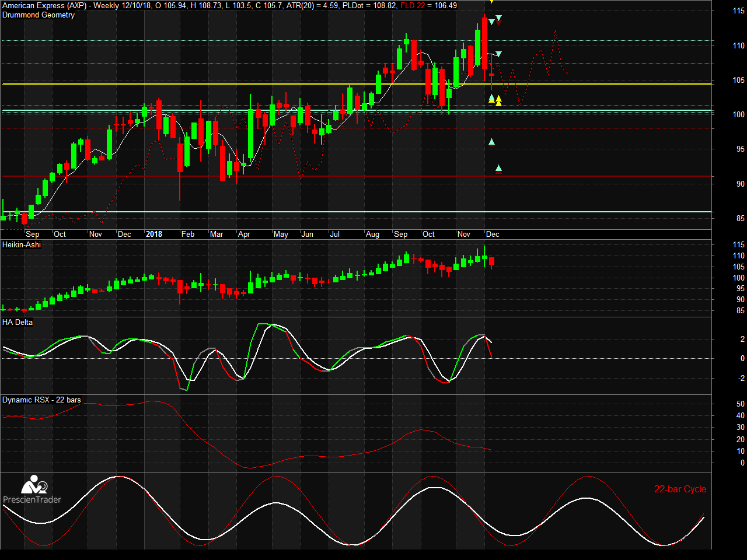Click the Weekly 12/10/18 date text
The width and height of the screenshot is (747, 560).
point(123,5)
